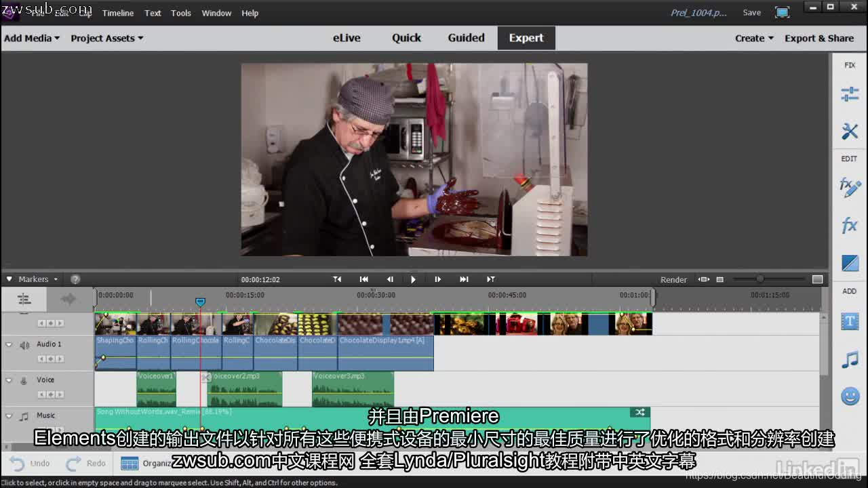Open Export & Share
Viewport: 868px width, 488px height.
819,38
